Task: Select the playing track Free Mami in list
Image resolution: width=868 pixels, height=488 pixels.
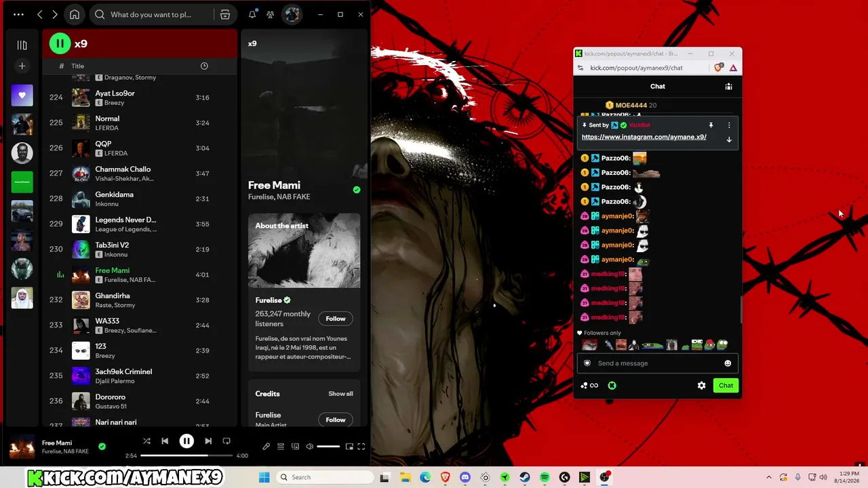Action: [139, 274]
